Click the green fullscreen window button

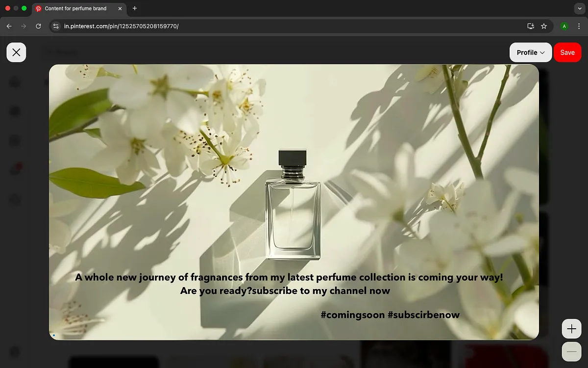[24, 8]
